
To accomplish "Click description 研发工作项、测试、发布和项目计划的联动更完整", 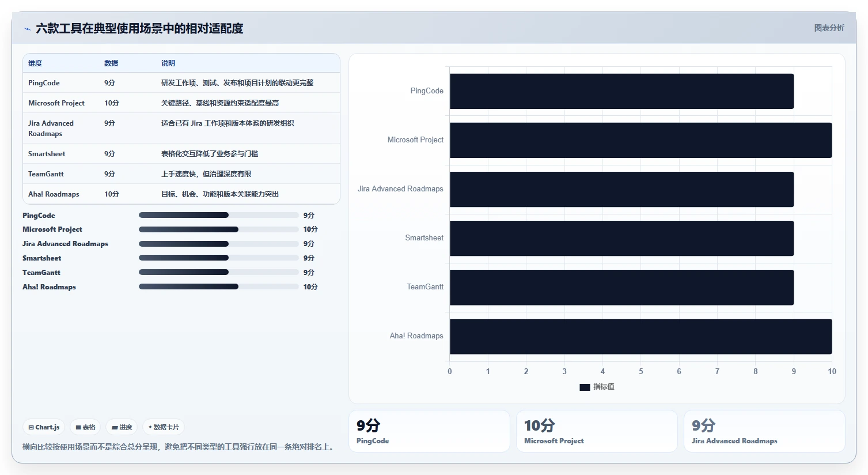I will pos(237,83).
